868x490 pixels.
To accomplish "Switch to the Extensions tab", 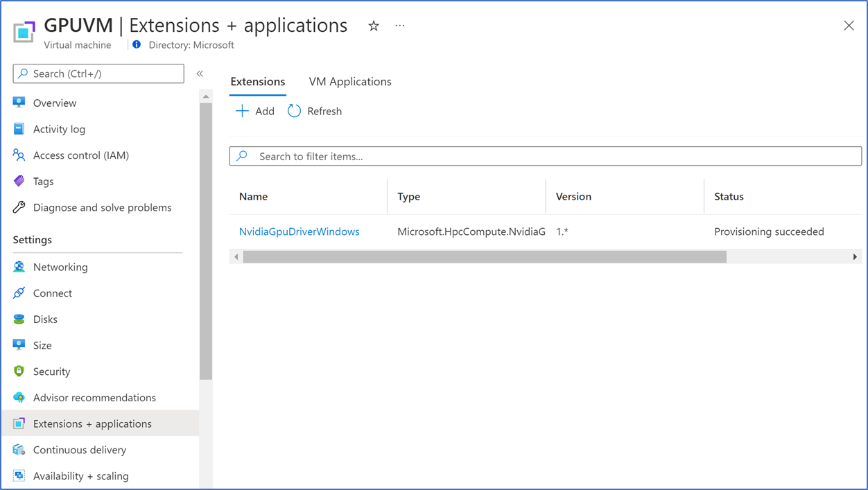I will pyautogui.click(x=258, y=82).
